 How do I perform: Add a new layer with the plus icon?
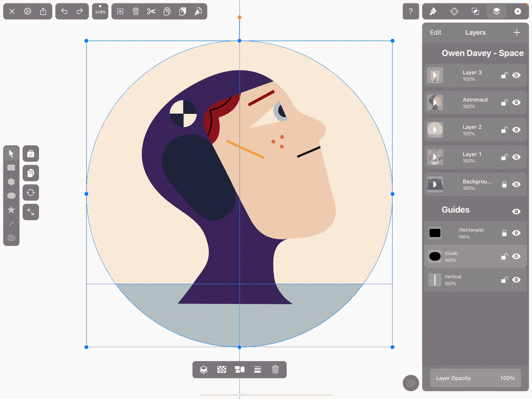point(517,33)
